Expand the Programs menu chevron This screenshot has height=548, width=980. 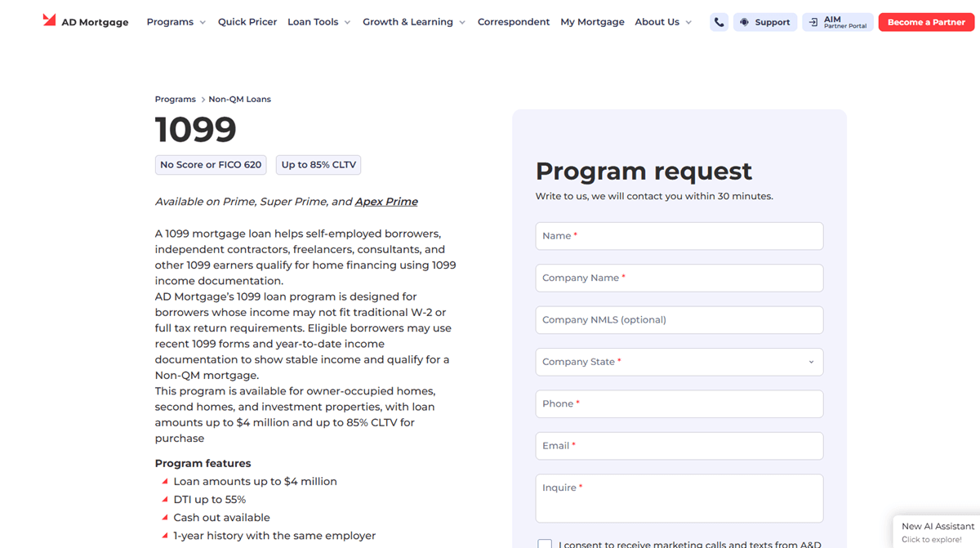pos(203,23)
